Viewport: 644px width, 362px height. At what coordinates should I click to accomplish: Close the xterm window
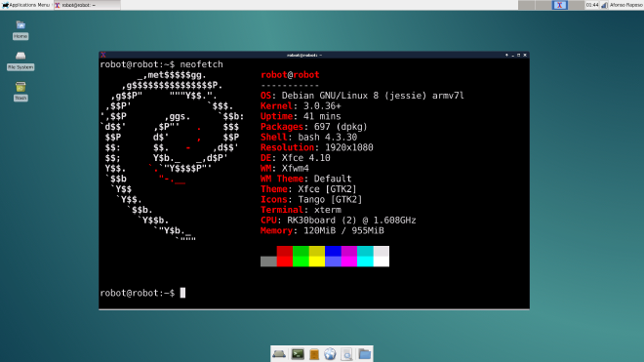pyautogui.click(x=525, y=55)
